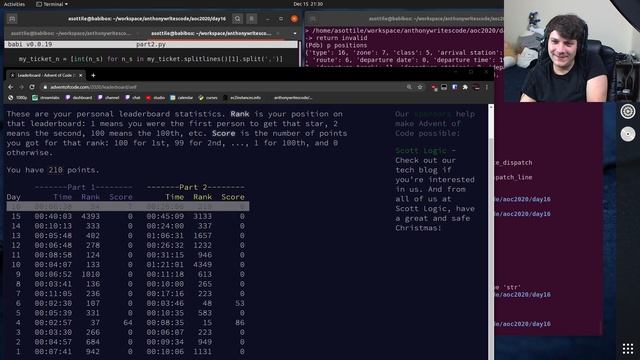Viewport: 640px width, 360px height.
Task: Click Day 14 Part 2 rank 337
Action: click(x=204, y=226)
